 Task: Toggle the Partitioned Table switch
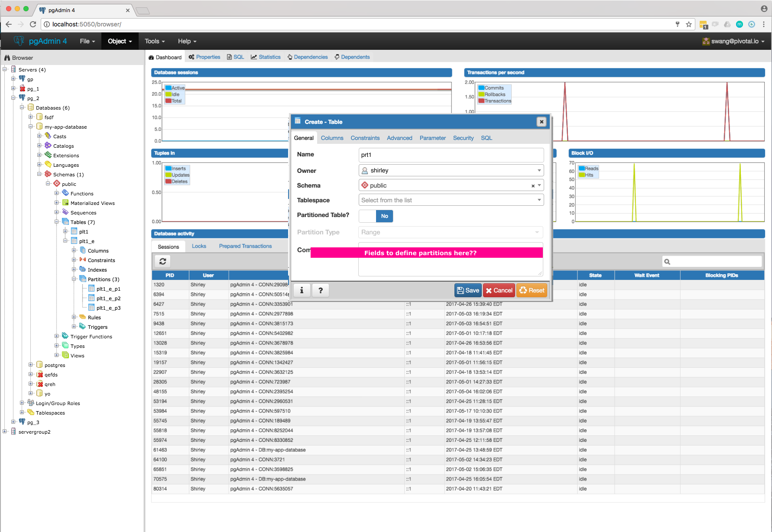pos(376,216)
